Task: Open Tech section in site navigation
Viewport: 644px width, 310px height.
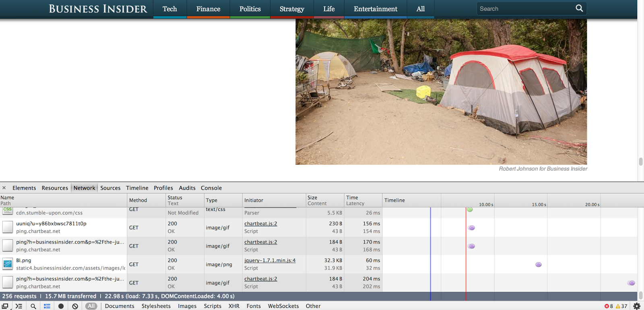Action: click(170, 9)
